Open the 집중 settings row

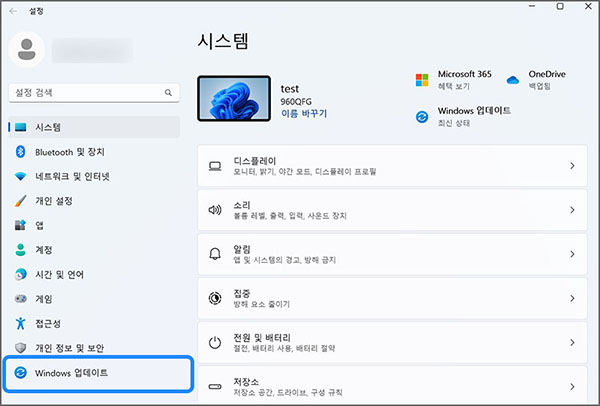[392, 298]
